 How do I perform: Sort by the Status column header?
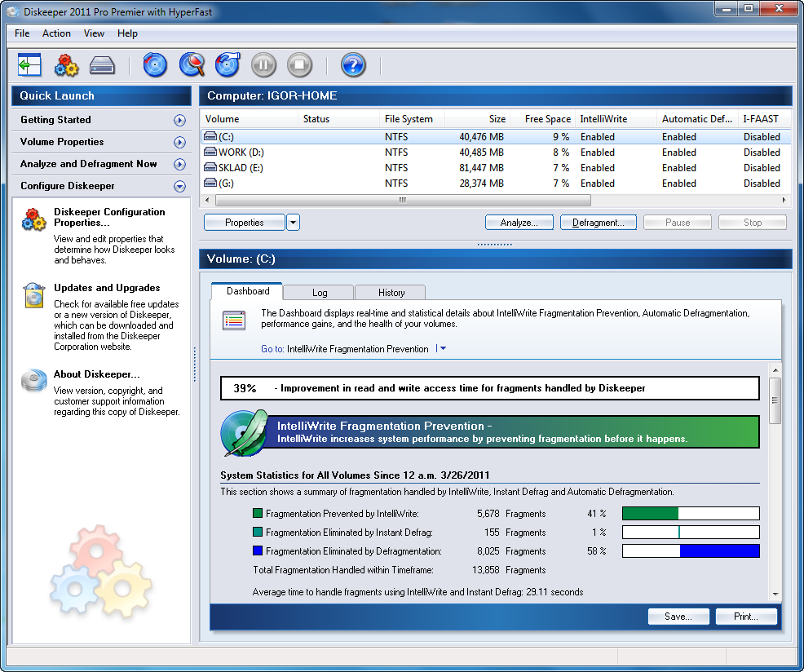(x=338, y=119)
